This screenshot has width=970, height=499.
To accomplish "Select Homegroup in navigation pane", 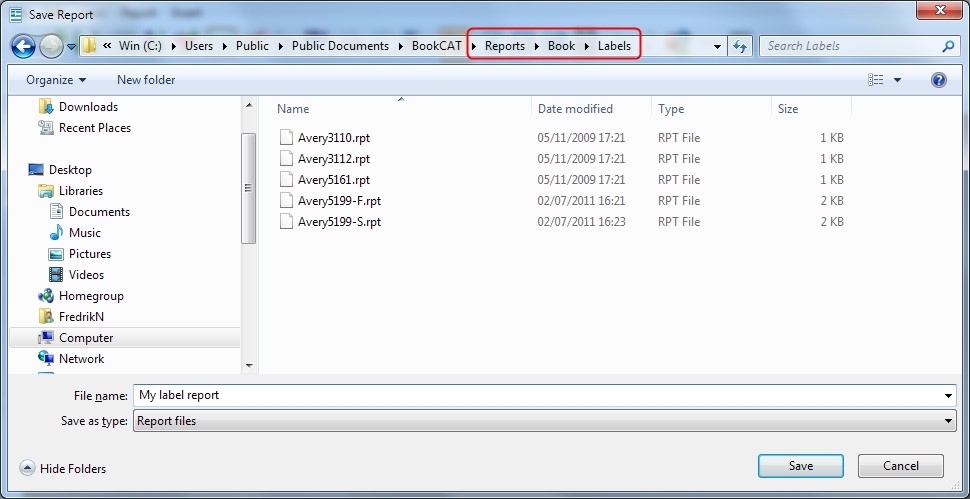I will [91, 296].
